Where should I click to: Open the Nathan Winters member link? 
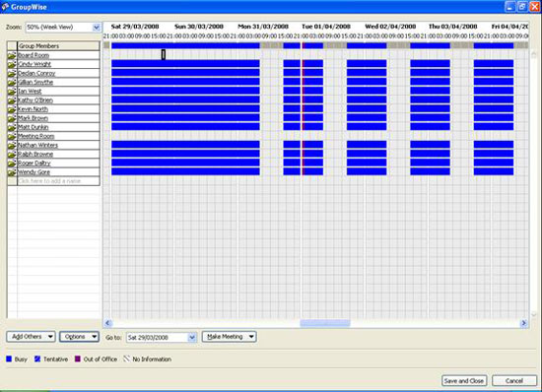point(38,145)
